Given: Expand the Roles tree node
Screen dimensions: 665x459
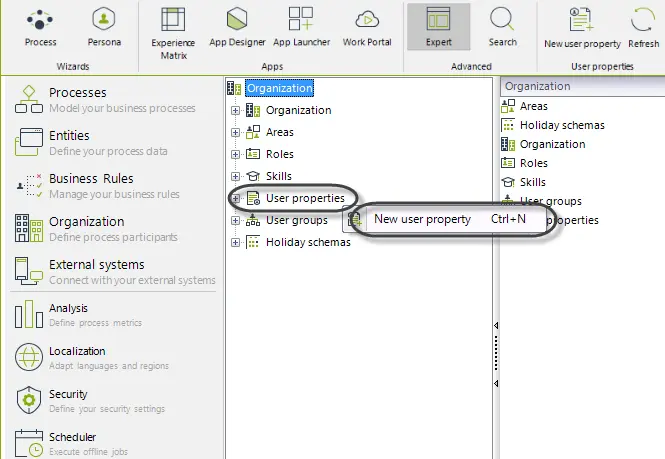Looking at the screenshot, I should [x=235, y=154].
